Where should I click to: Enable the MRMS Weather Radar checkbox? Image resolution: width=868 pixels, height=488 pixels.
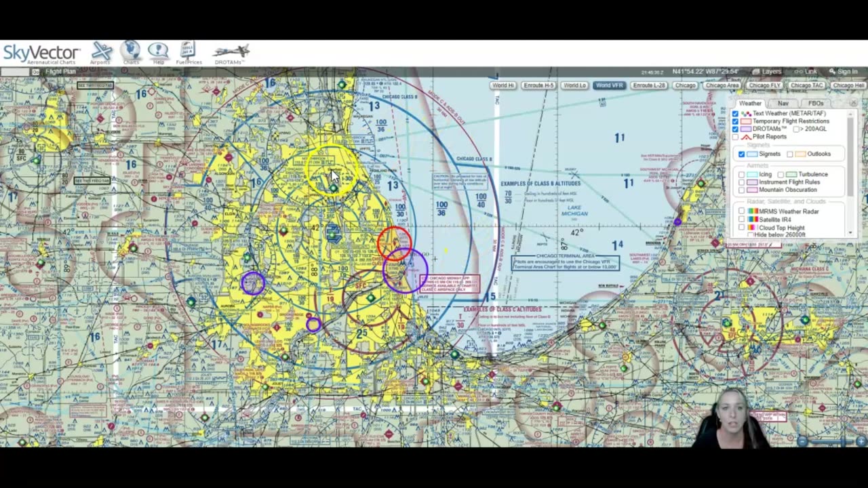click(741, 211)
